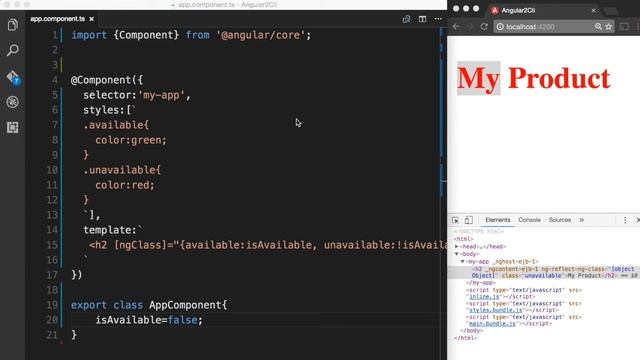Reload the localhost page

click(x=484, y=27)
